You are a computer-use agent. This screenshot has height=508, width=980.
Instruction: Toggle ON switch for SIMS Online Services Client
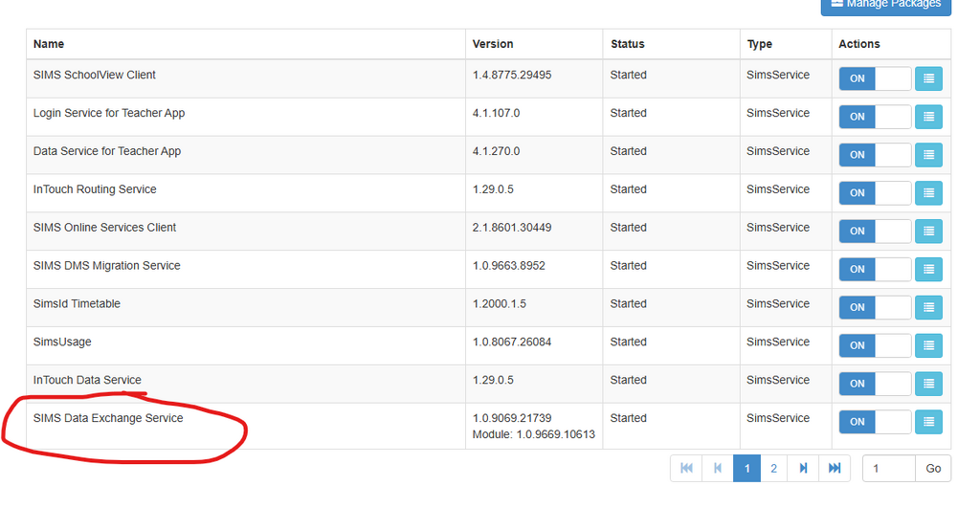coord(875,232)
